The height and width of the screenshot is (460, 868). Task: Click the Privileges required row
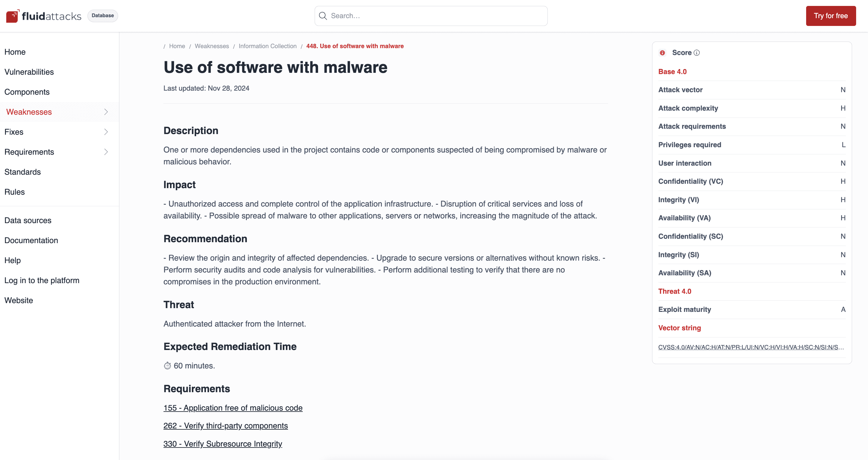pos(752,145)
